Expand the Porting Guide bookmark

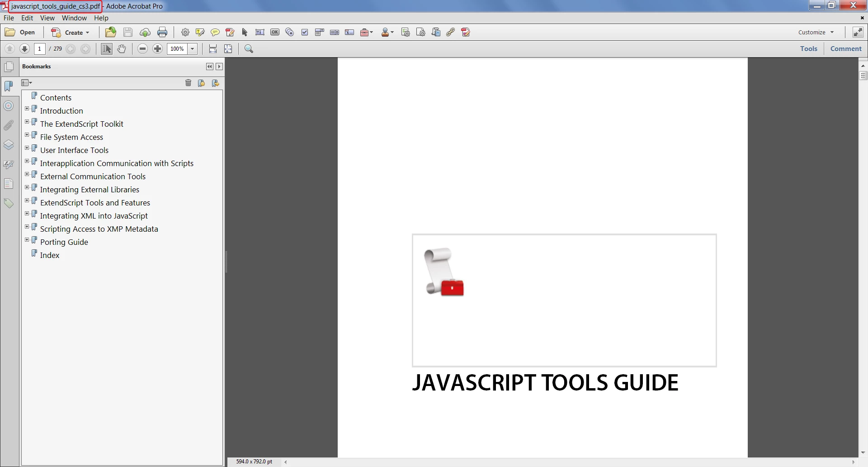coord(27,240)
